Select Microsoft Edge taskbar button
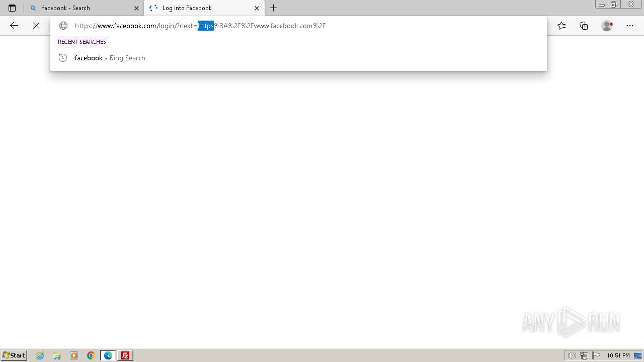This screenshot has height=362, width=644. (108, 355)
